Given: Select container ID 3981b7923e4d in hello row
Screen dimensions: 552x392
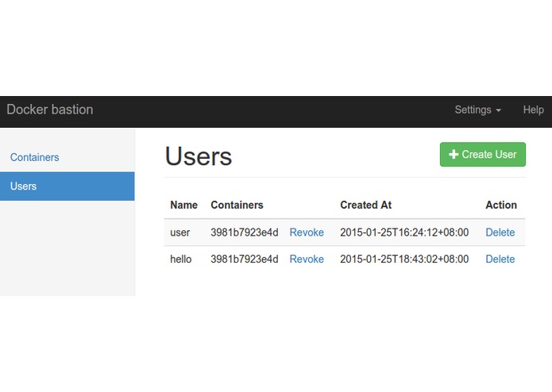Looking at the screenshot, I should [x=245, y=259].
